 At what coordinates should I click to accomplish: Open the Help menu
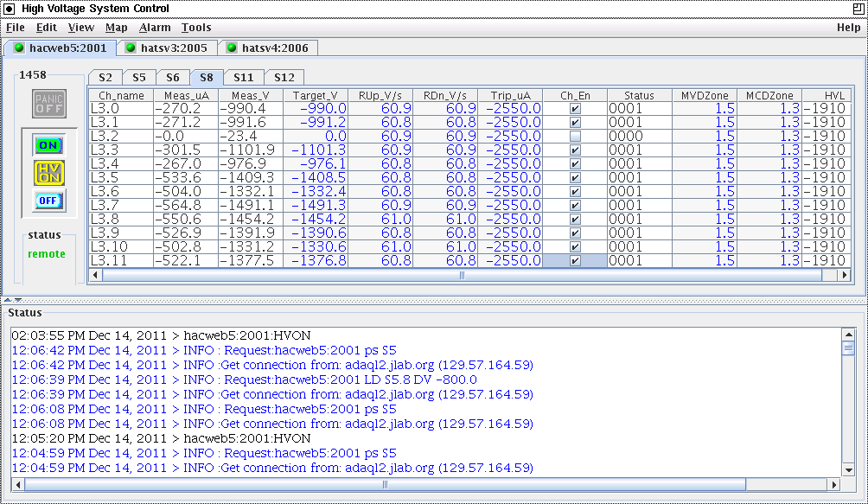click(x=848, y=28)
